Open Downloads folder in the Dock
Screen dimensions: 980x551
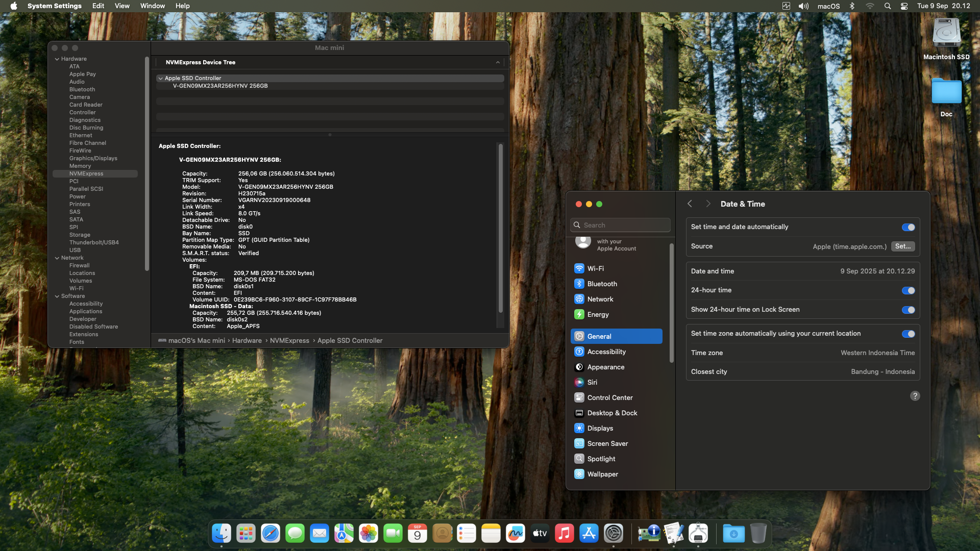[733, 534]
